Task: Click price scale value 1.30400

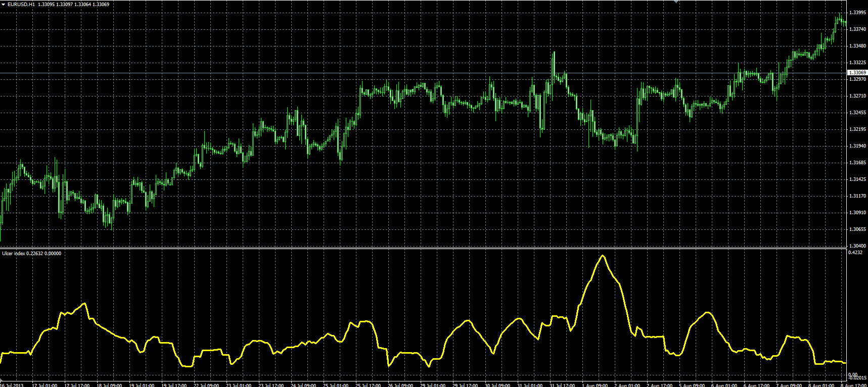Action: point(858,246)
